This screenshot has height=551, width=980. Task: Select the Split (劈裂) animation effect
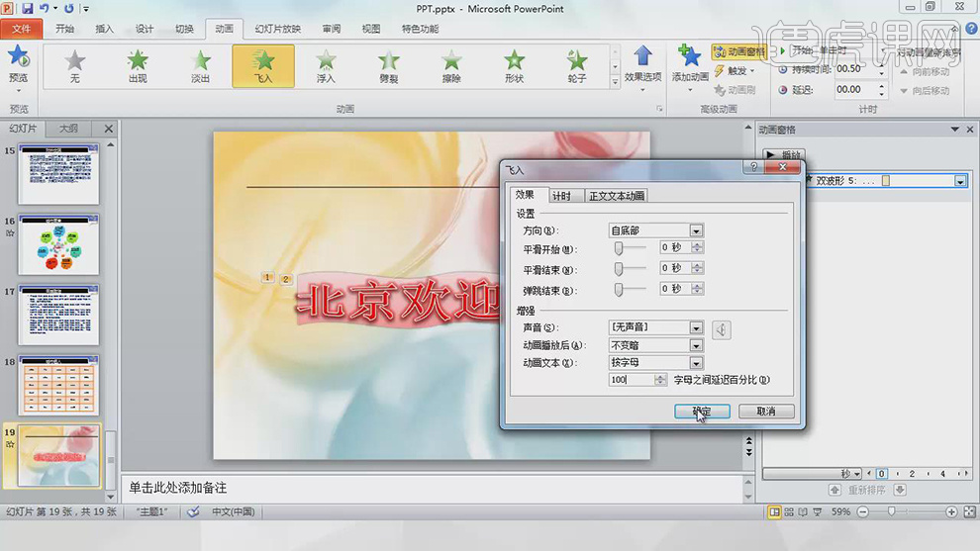[389, 65]
